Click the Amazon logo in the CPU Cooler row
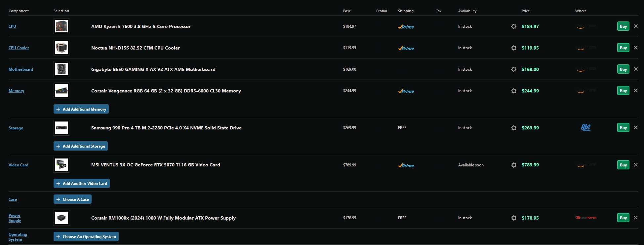644x245 pixels. coord(585,48)
